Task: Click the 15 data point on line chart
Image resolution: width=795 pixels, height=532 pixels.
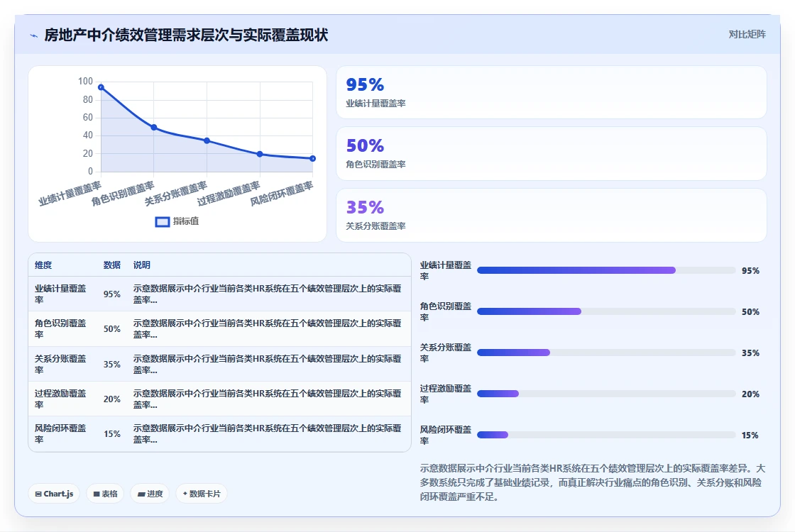Action: 313,159
